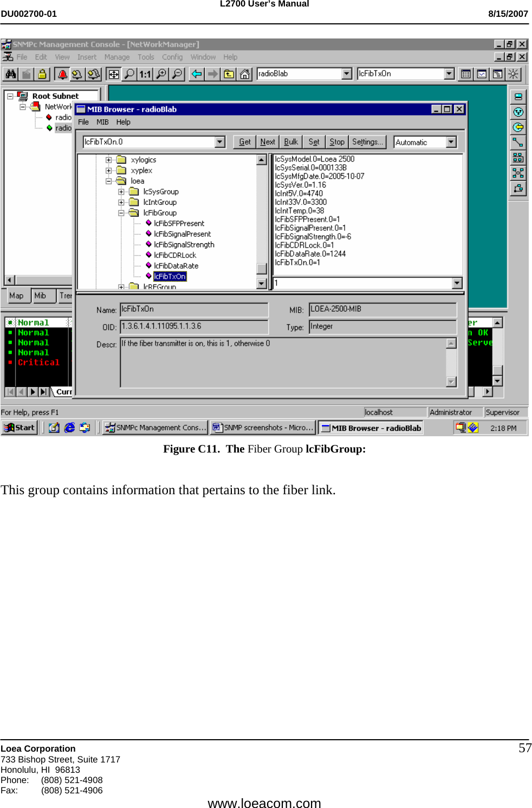532x808 pixels.
Task: Click the Get button
Action: pyautogui.click(x=244, y=141)
